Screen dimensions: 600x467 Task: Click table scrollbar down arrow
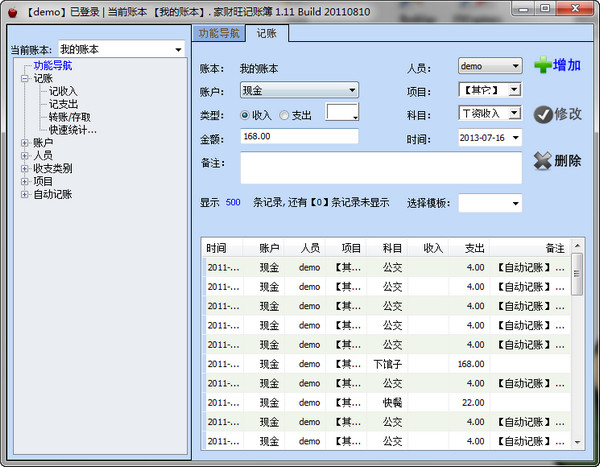pos(577,443)
